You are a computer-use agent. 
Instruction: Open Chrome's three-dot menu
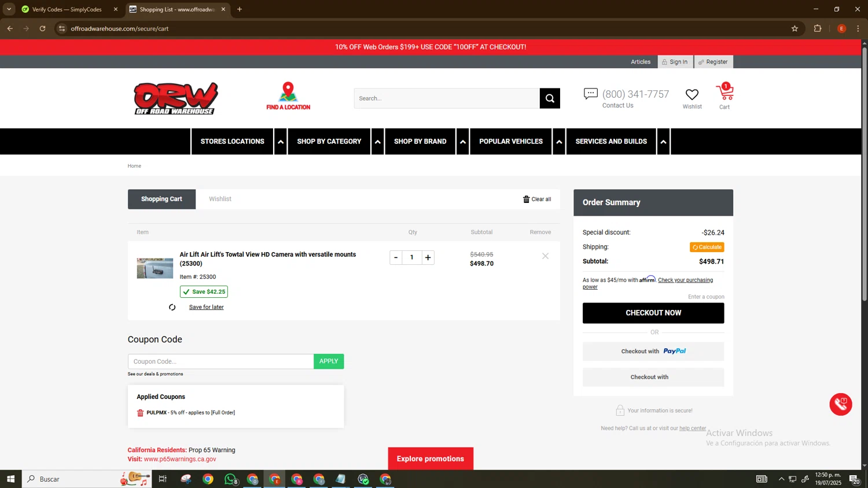tap(858, 28)
